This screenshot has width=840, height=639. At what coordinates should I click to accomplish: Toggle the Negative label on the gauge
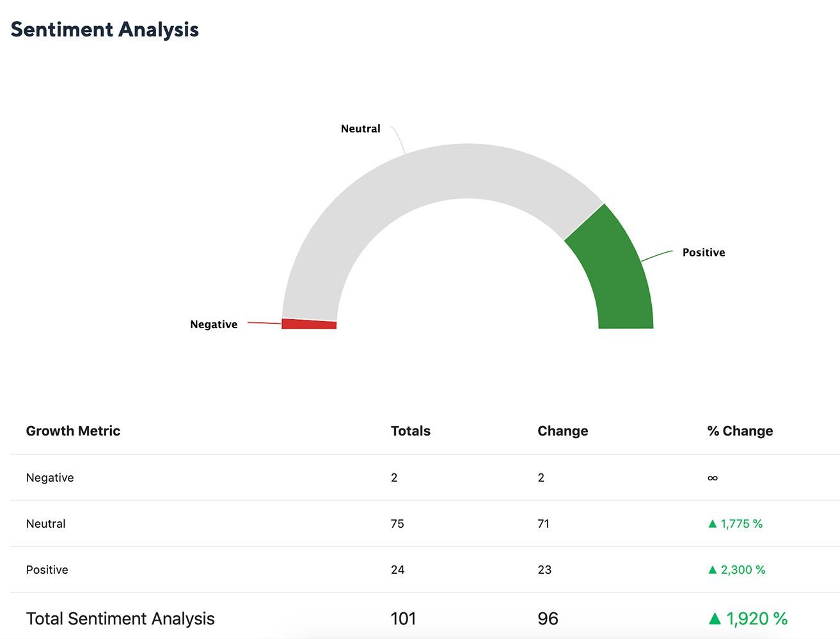tap(213, 324)
